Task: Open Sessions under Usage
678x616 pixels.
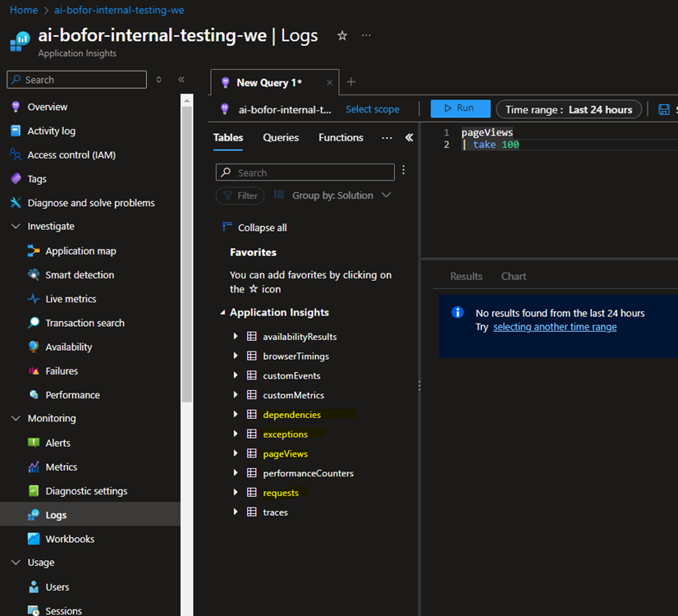Action: coord(63,611)
